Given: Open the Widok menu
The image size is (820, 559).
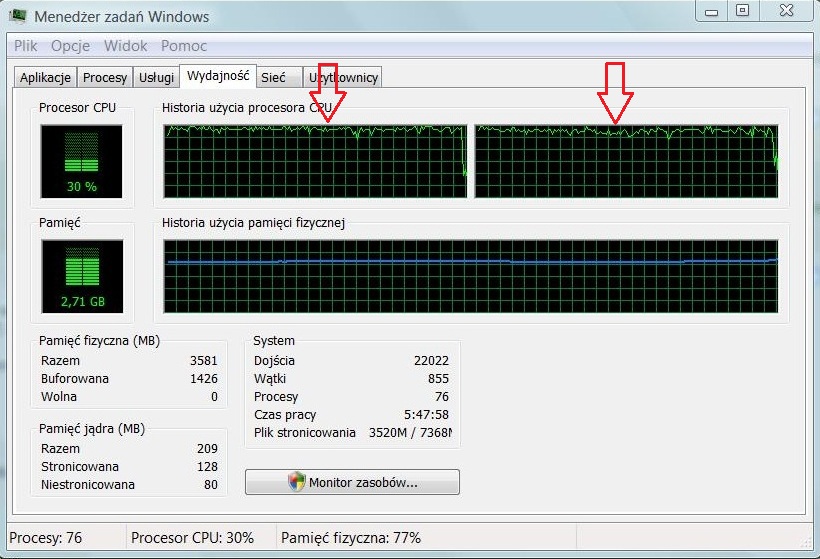Looking at the screenshot, I should [126, 46].
